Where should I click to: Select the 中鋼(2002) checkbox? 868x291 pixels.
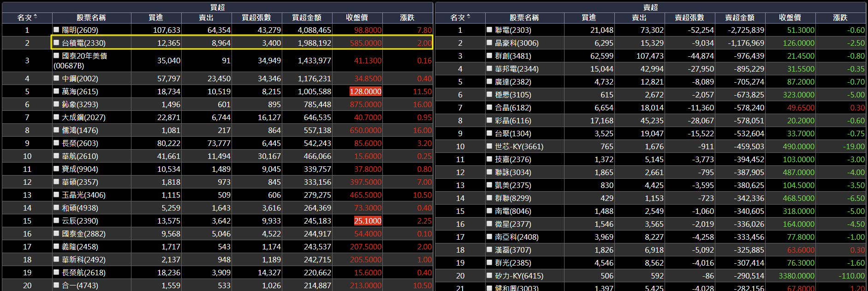(56, 78)
